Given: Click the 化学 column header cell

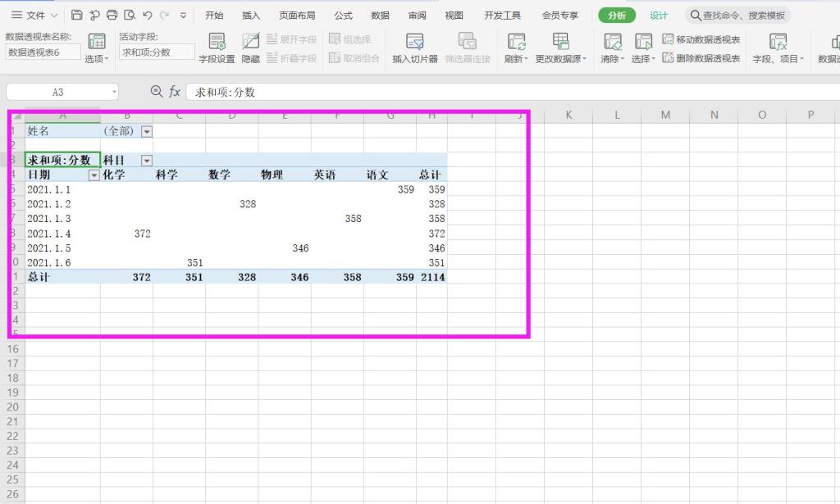Looking at the screenshot, I should [126, 175].
